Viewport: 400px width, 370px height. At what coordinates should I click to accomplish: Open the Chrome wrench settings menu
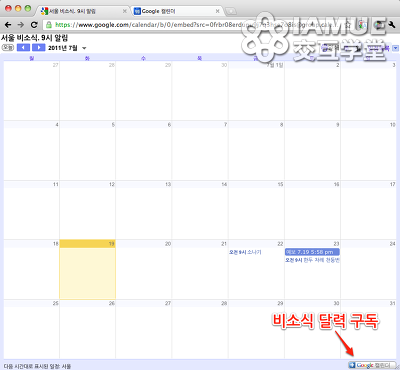point(391,24)
